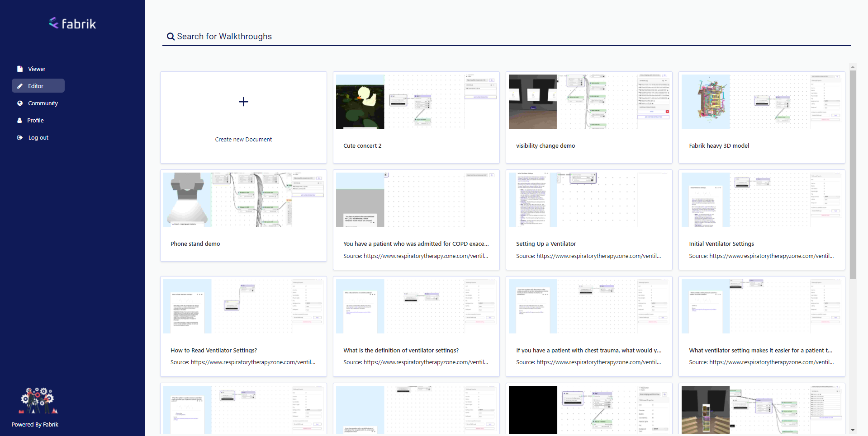This screenshot has width=868, height=436.
Task: Click 'What is the definition of ventilator settings?' title
Action: [401, 351]
